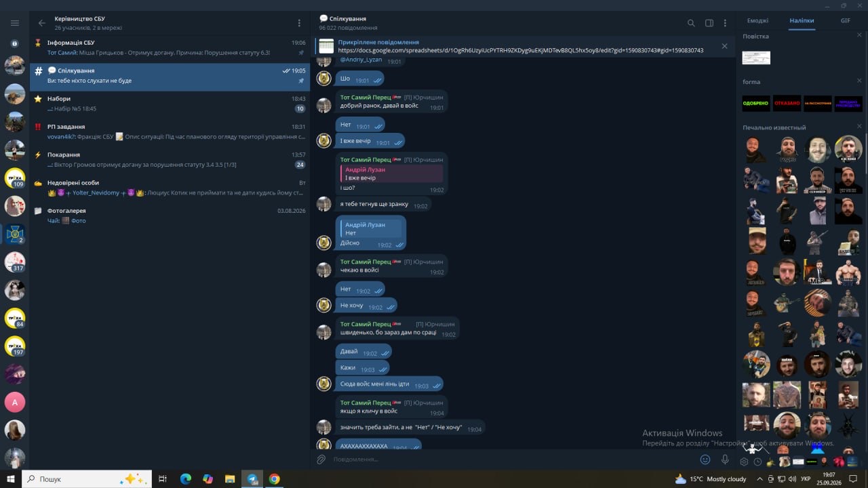Switch to the GIF tab
The height and width of the screenshot is (488, 868).
(x=846, y=20)
